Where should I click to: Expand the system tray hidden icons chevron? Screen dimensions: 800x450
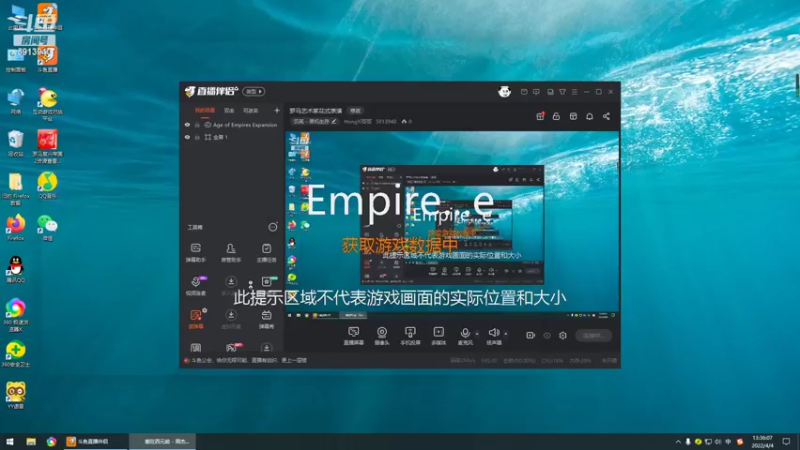(x=678, y=442)
